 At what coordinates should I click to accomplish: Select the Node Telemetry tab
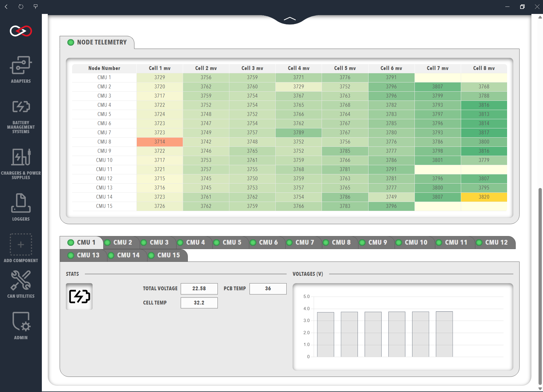point(97,42)
